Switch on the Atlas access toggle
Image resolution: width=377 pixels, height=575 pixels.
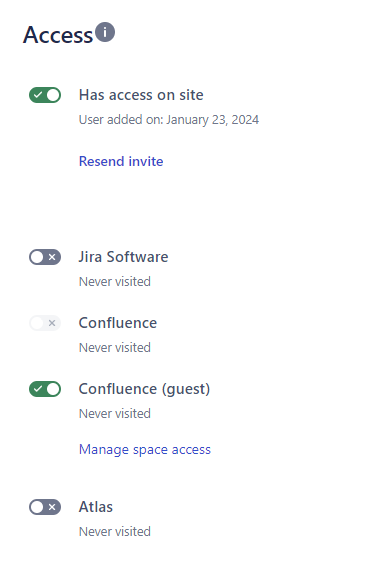45,508
